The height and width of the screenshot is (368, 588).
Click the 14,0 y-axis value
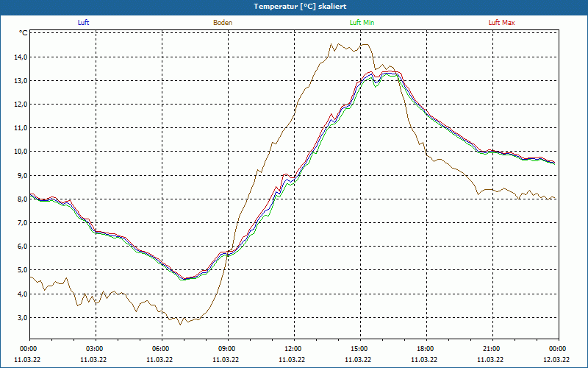tap(21, 57)
